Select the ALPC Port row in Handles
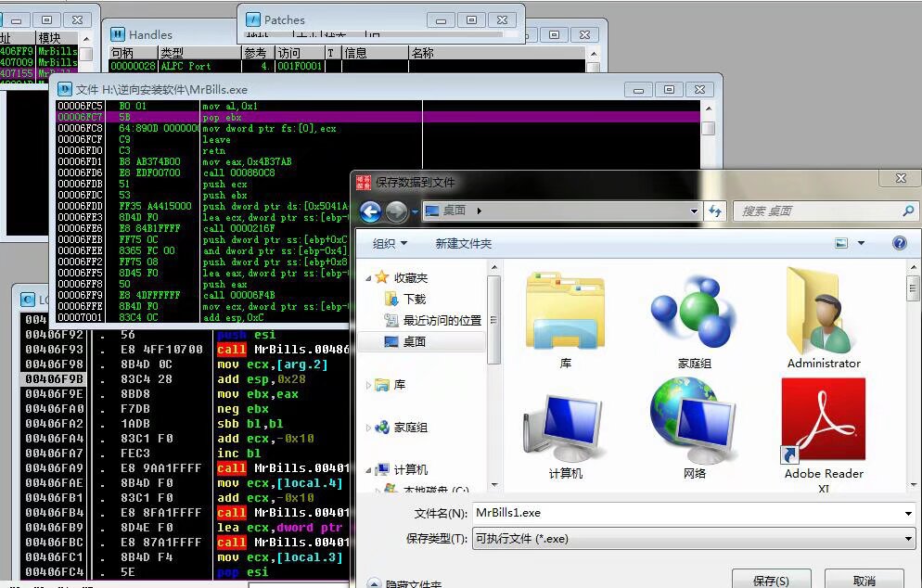This screenshot has height=588, width=922. [347, 66]
